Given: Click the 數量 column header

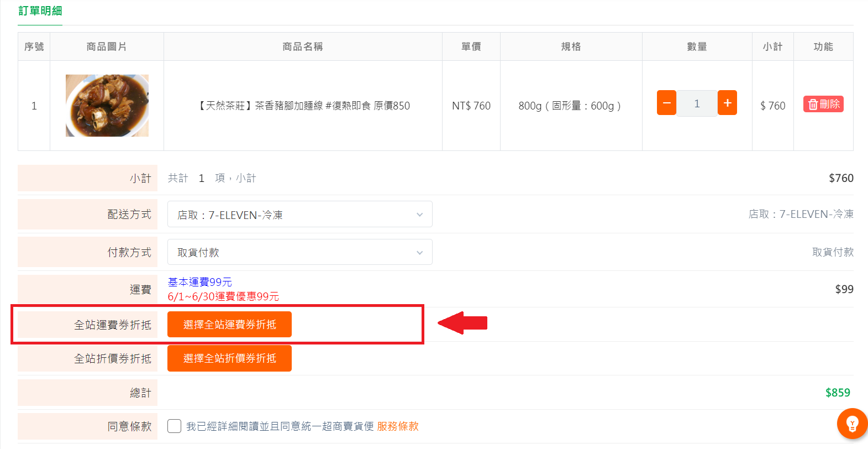Looking at the screenshot, I should 697,47.
